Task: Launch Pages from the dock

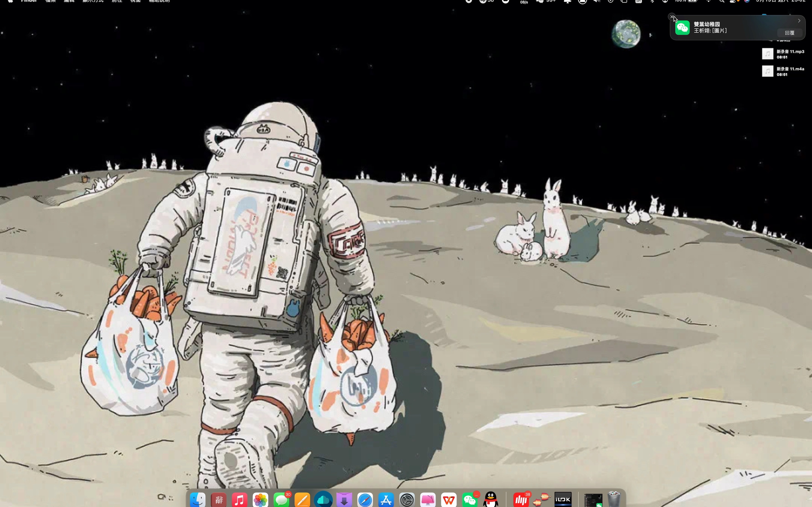Action: [302, 500]
